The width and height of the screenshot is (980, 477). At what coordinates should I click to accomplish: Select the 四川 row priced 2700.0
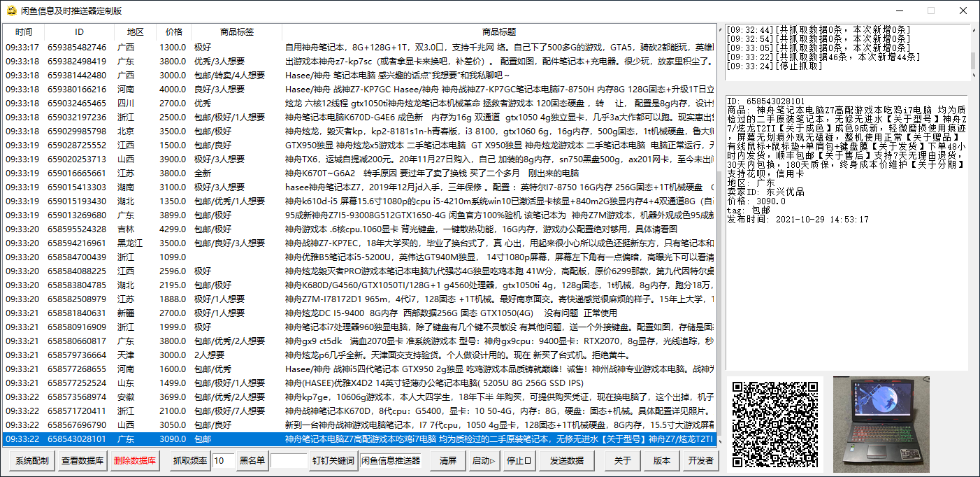tap(359, 104)
